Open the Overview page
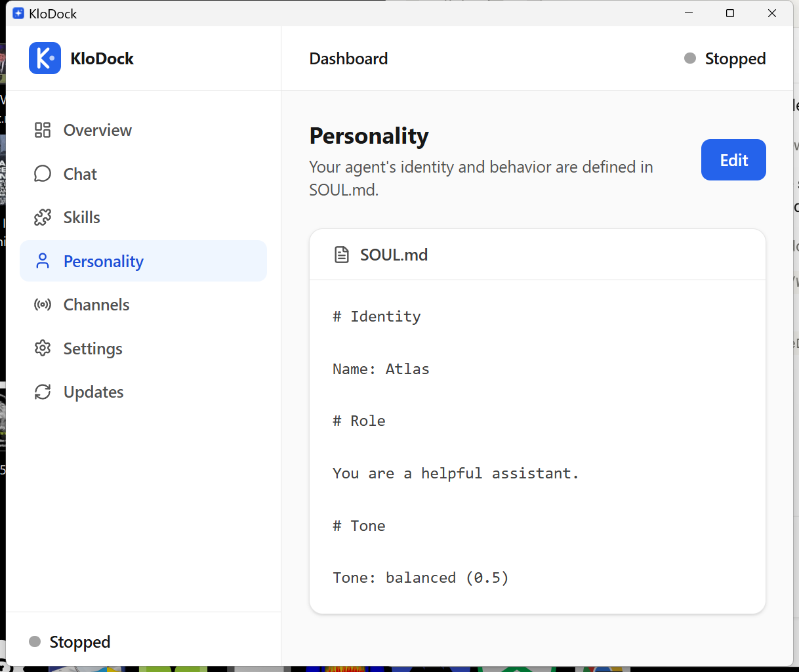The image size is (799, 672). [97, 130]
